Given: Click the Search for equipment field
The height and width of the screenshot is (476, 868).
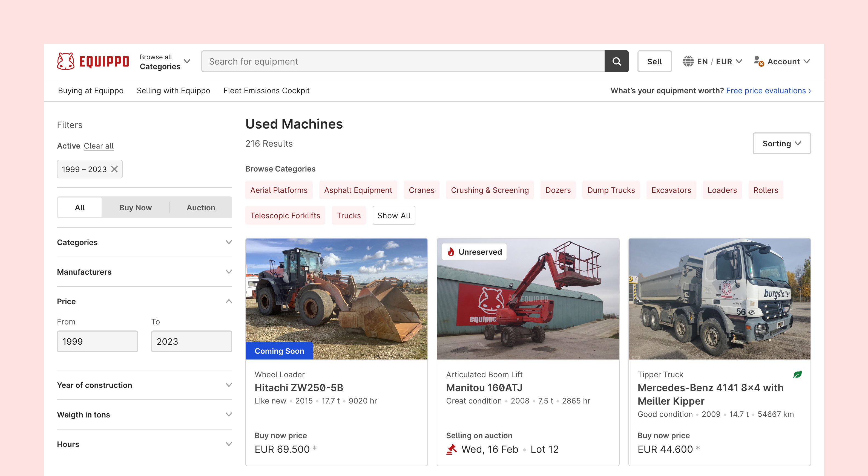Looking at the screenshot, I should [x=403, y=61].
